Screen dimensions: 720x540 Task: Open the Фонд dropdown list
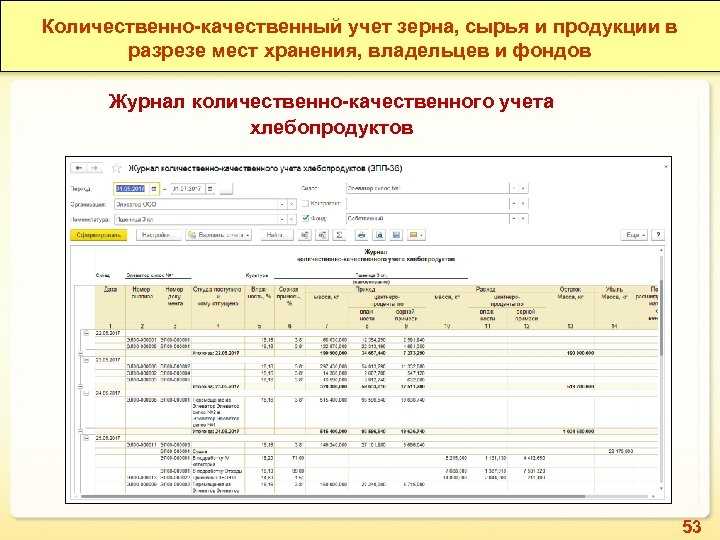coord(514,219)
